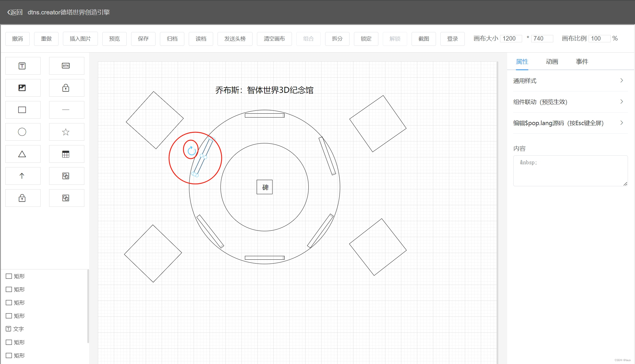
Task: Click the canvas height field showing 740
Action: pos(542,38)
